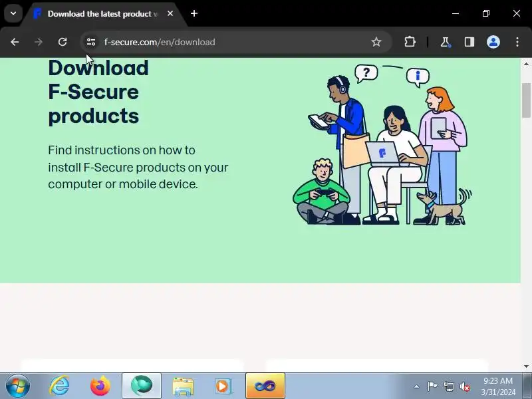This screenshot has height=399, width=532.
Task: Close the F-Secure download tab
Action: pyautogui.click(x=170, y=13)
